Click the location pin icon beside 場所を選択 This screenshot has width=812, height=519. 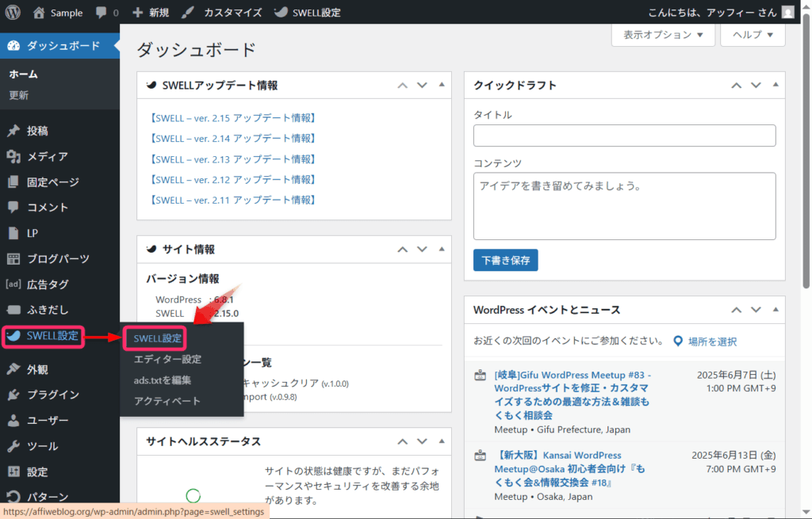(x=678, y=342)
